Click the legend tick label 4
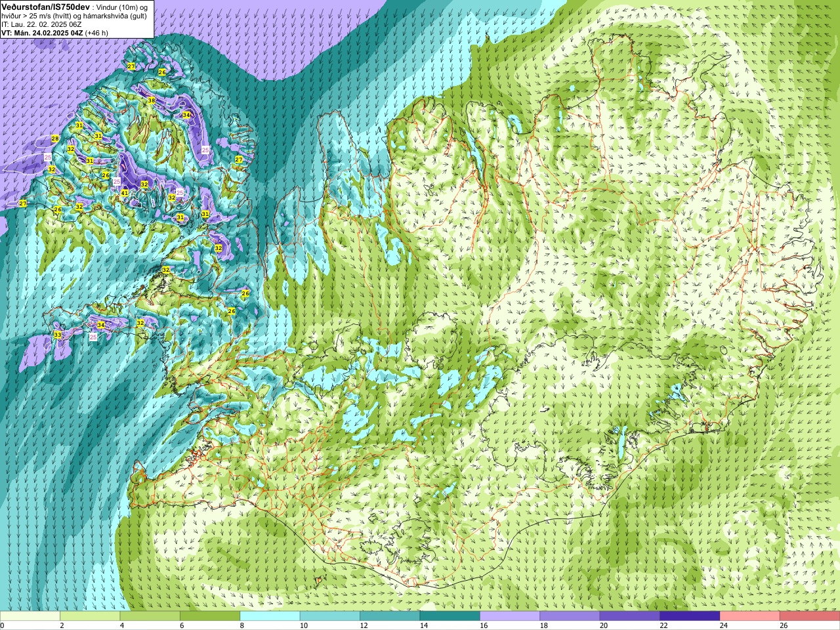 pyautogui.click(x=122, y=625)
